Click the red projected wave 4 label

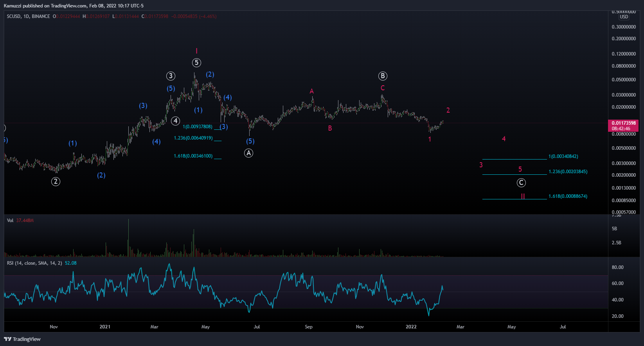pyautogui.click(x=504, y=139)
